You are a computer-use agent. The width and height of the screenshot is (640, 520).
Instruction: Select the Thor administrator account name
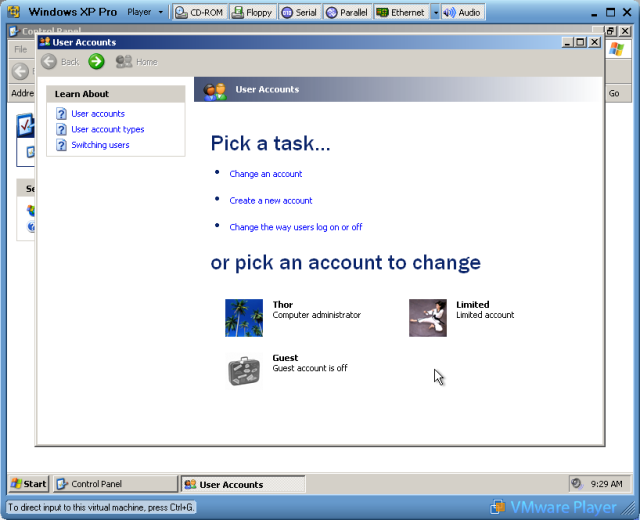coord(282,304)
